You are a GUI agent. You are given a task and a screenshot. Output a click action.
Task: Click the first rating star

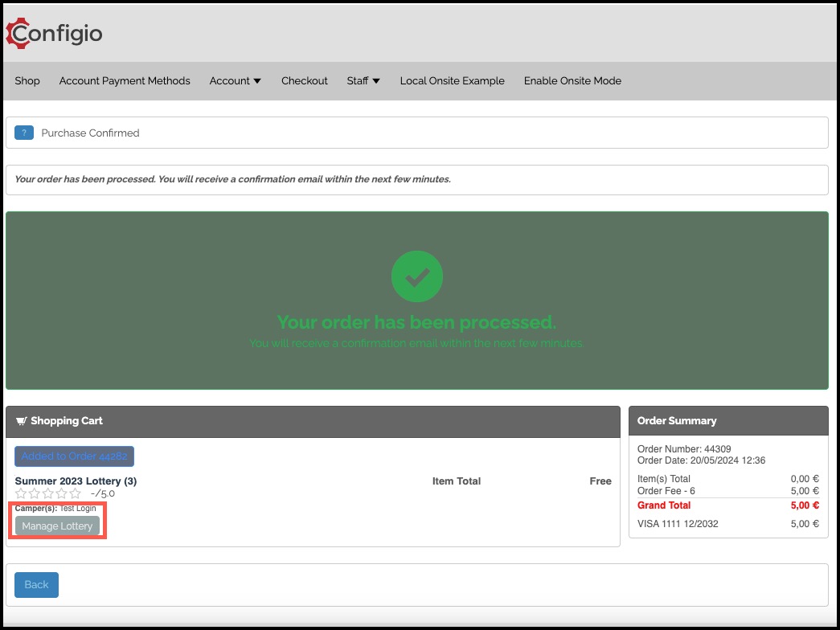coord(21,493)
